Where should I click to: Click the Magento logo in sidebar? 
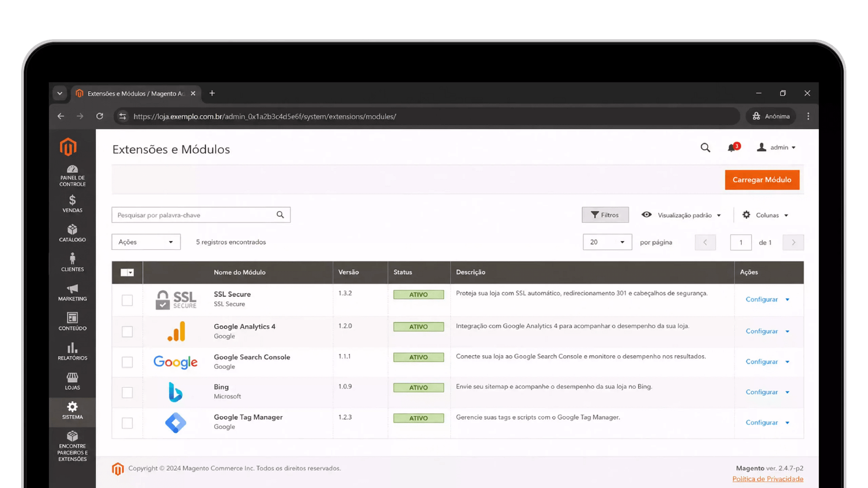pos(68,147)
